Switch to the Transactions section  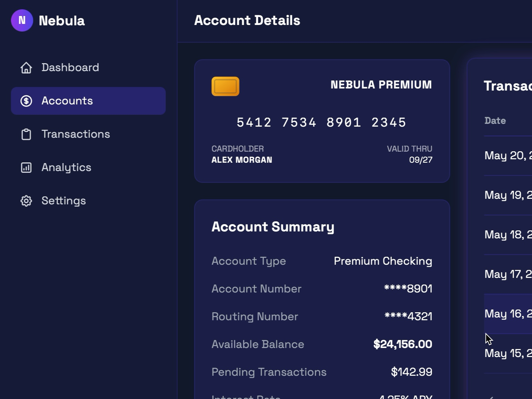click(x=76, y=134)
